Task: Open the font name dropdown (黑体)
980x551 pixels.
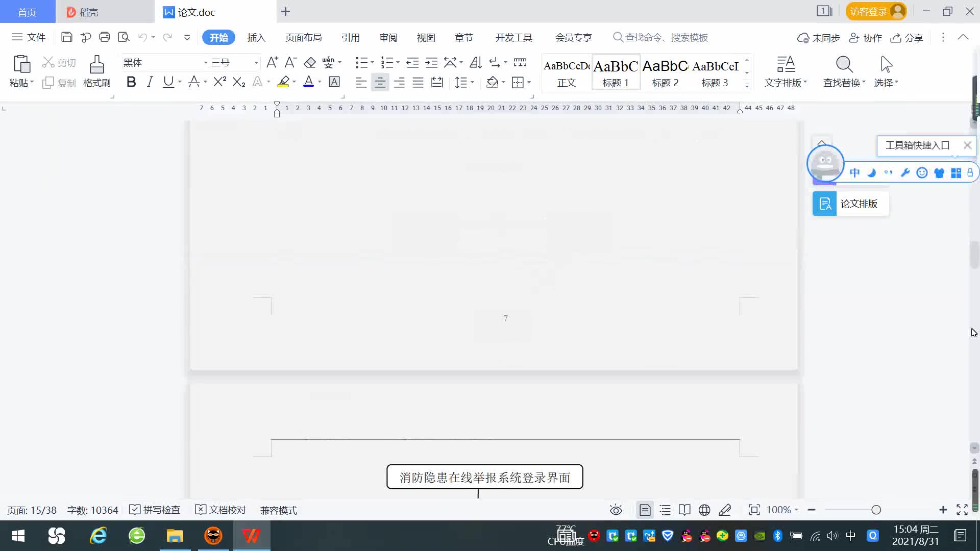Action: [206, 63]
